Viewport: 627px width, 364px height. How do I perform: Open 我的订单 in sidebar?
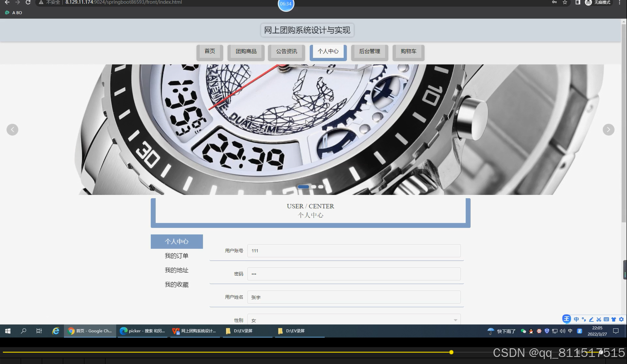(177, 256)
